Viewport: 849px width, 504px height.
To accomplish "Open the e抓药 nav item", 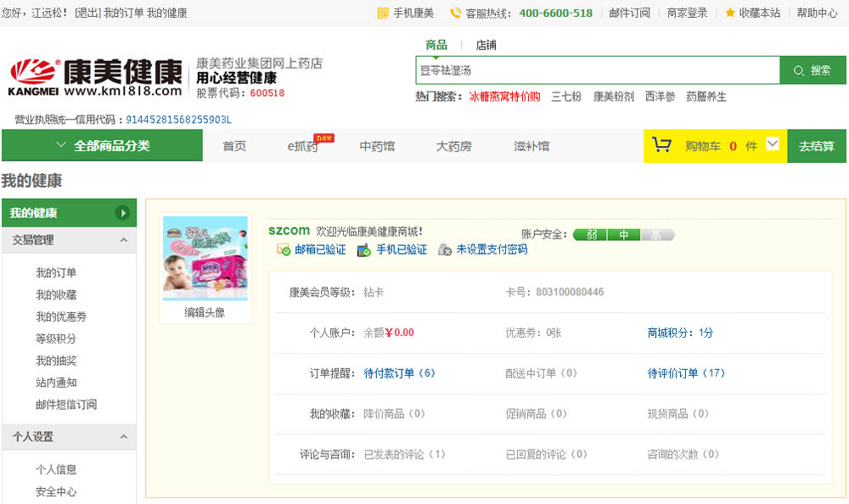I will [x=302, y=146].
